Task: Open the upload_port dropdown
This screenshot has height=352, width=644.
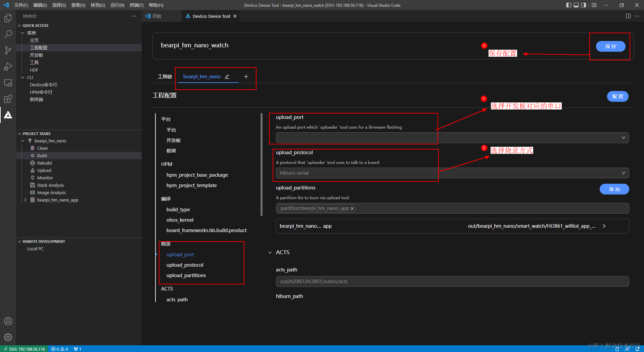Action: click(452, 138)
